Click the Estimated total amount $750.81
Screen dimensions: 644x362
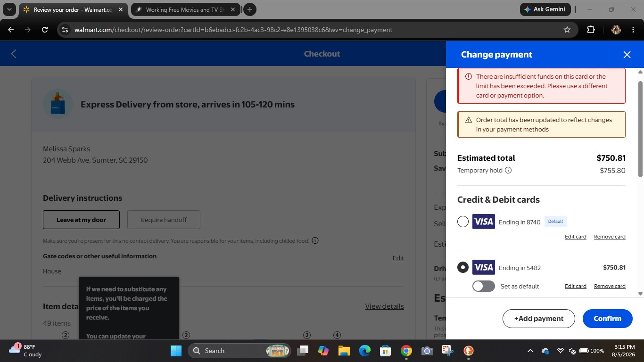pyautogui.click(x=611, y=158)
